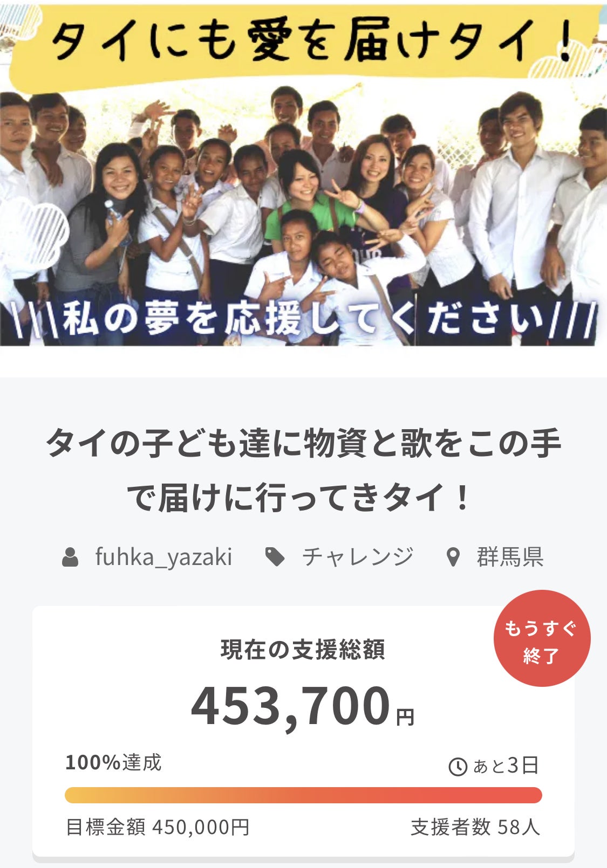Click the 私の夢を応援してください caption
The height and width of the screenshot is (868, 607).
pos(303,320)
